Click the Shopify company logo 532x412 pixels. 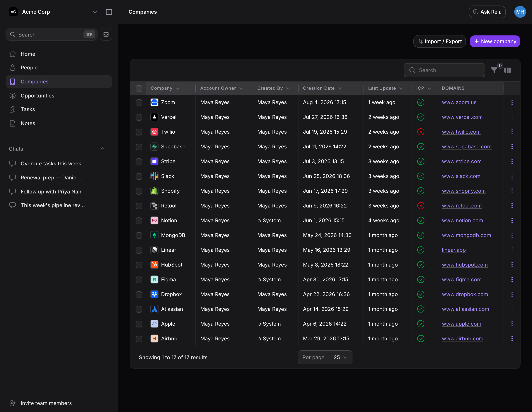pyautogui.click(x=154, y=191)
